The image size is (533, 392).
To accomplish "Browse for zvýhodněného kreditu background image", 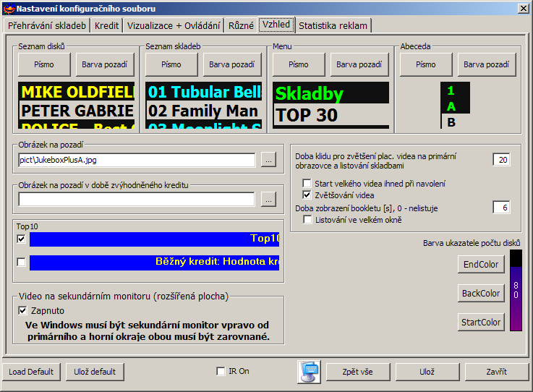I will [x=268, y=200].
